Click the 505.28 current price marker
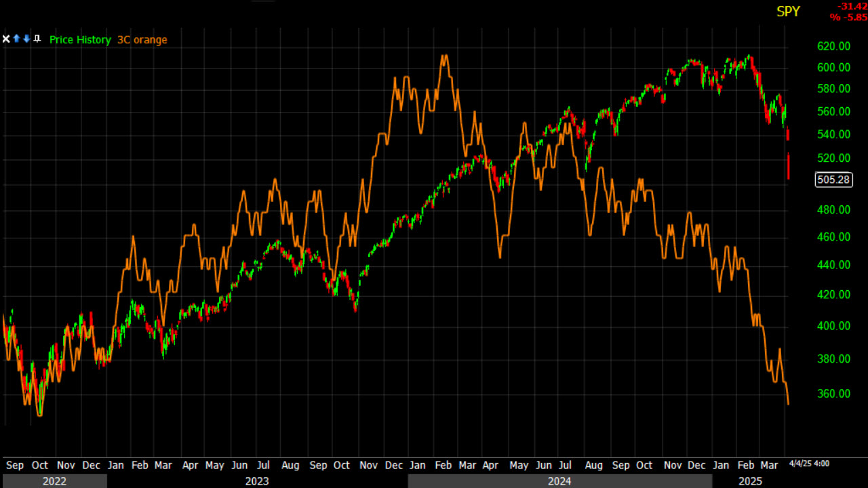This screenshot has width=868, height=488. tap(833, 180)
